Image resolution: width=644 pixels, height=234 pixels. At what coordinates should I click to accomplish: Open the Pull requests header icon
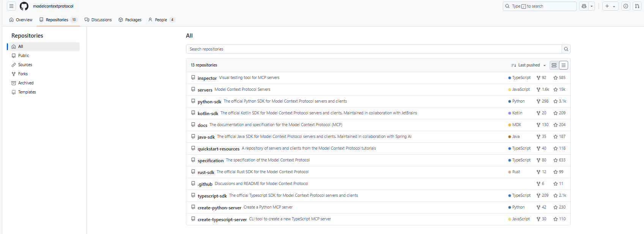tap(637, 6)
